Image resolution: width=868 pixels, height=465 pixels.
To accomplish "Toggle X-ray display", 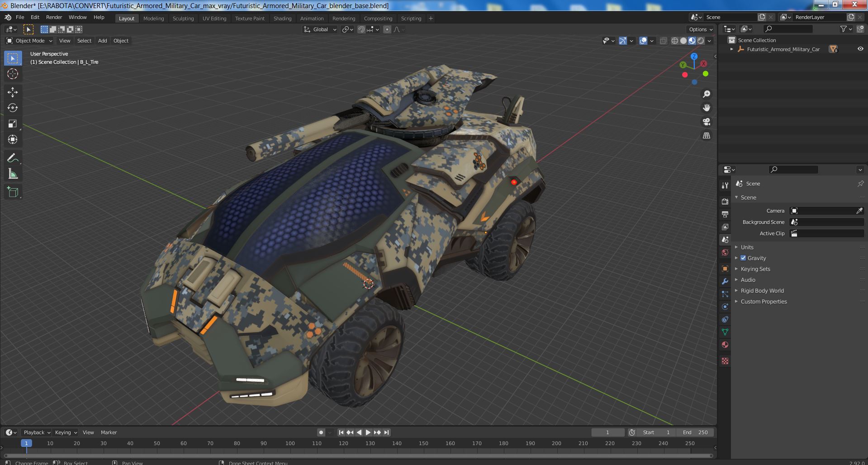I will 663,41.
